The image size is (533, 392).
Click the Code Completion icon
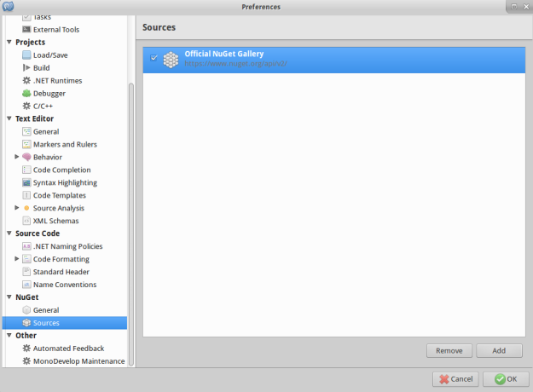[26, 170]
